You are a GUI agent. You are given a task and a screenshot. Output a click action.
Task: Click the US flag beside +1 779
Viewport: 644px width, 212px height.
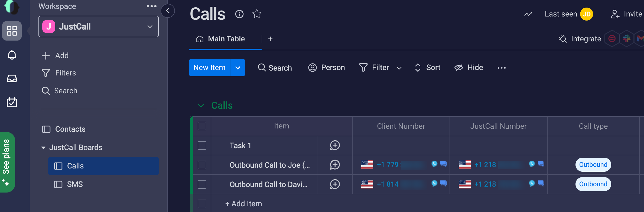pos(367,165)
